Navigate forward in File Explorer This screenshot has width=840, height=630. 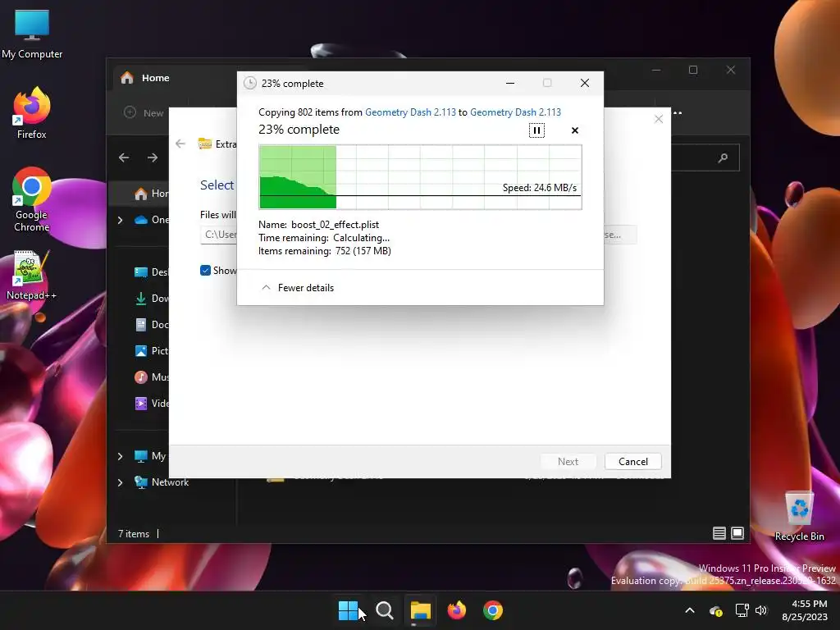tap(153, 157)
